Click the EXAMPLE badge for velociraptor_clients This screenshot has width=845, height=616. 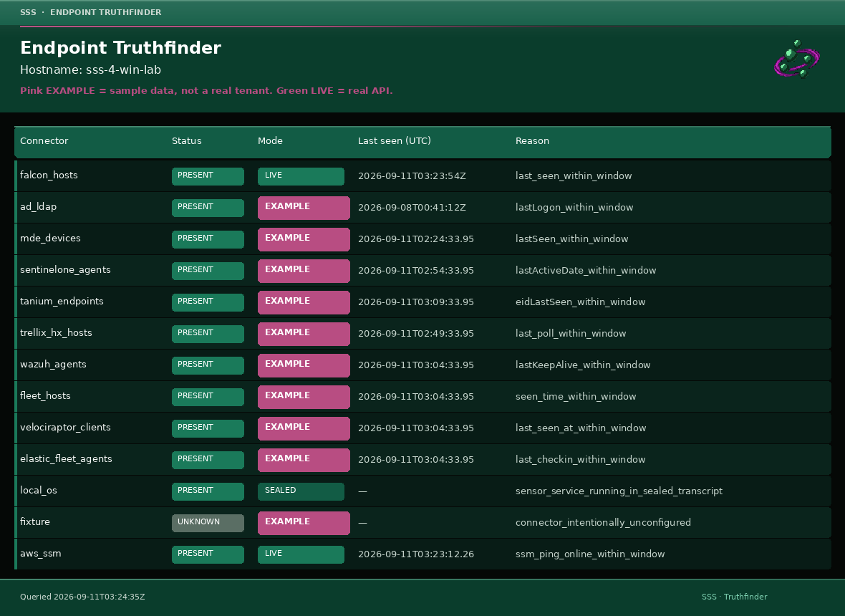pos(304,428)
